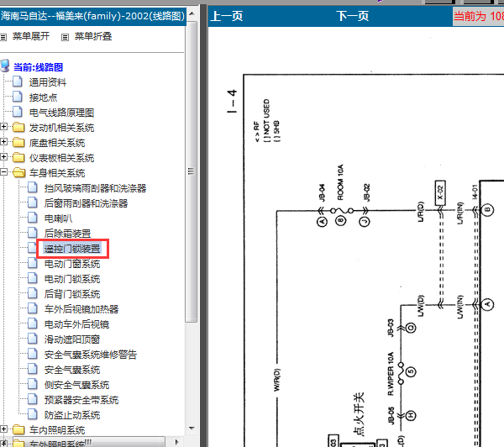Select 通用资料 tree entry
This screenshot has width=504, height=447.
pos(48,82)
